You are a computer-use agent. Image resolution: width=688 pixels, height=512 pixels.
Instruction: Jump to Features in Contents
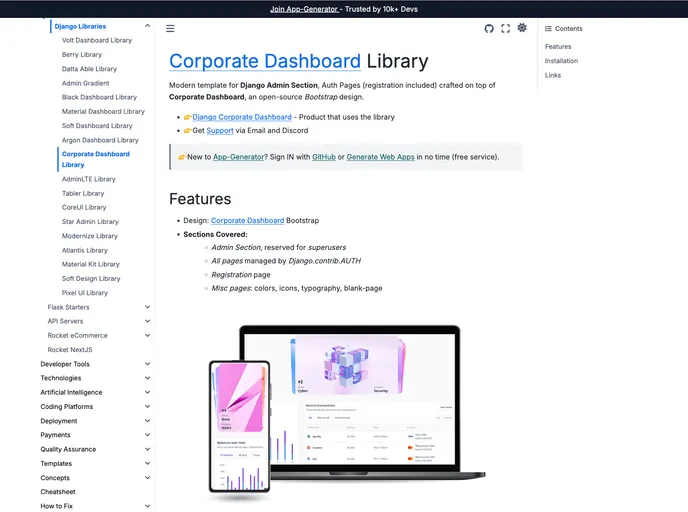coord(558,47)
